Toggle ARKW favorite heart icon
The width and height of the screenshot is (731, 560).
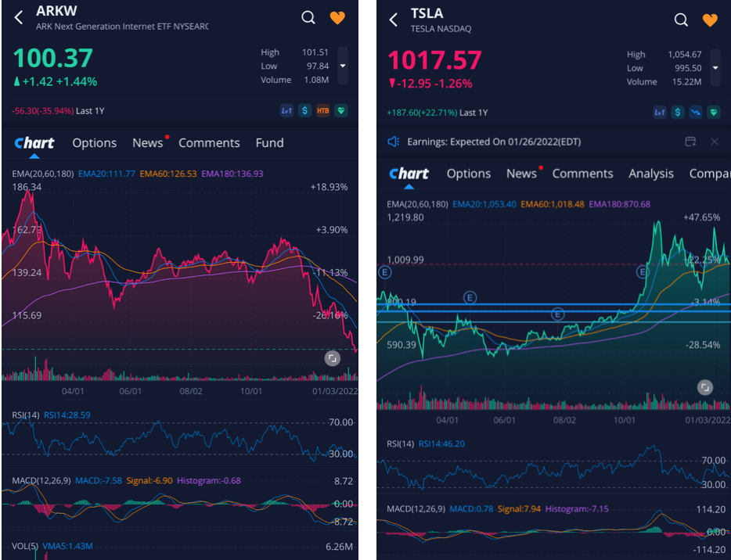[337, 18]
